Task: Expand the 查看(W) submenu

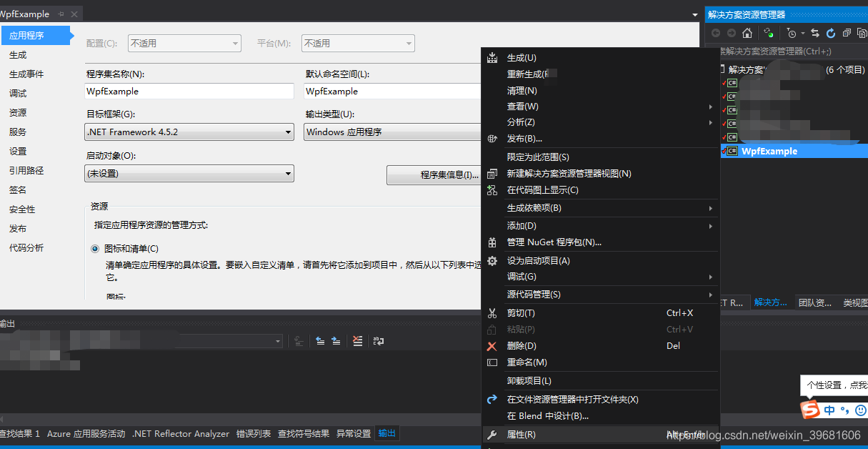Action: 602,107
